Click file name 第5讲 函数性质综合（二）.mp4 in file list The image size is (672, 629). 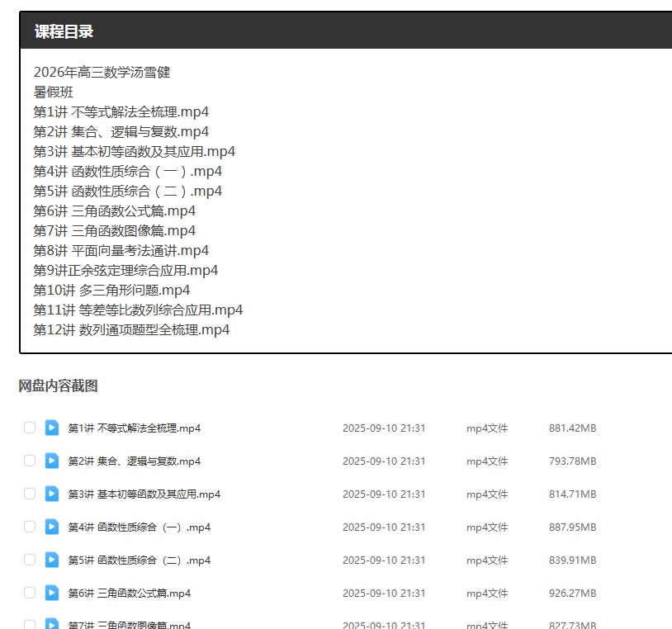click(x=139, y=560)
